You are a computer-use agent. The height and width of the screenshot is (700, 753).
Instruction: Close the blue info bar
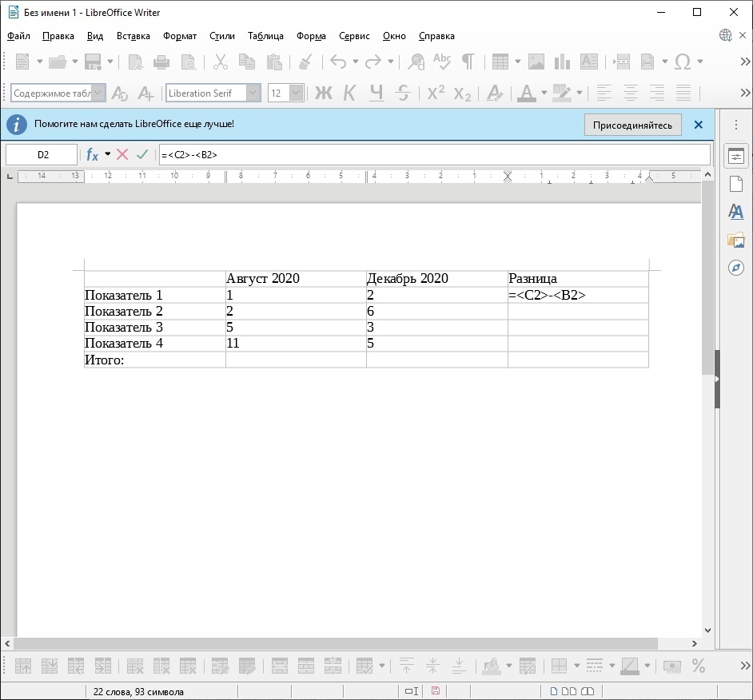tap(698, 125)
